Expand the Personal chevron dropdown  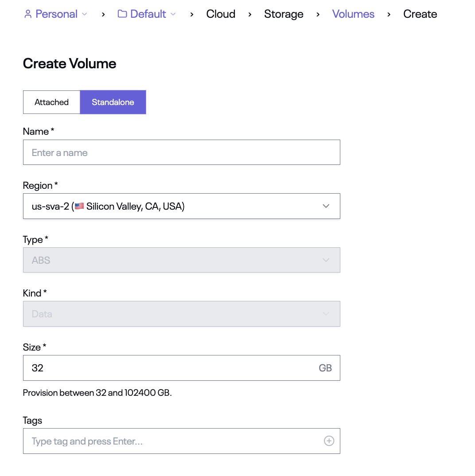[x=85, y=14]
